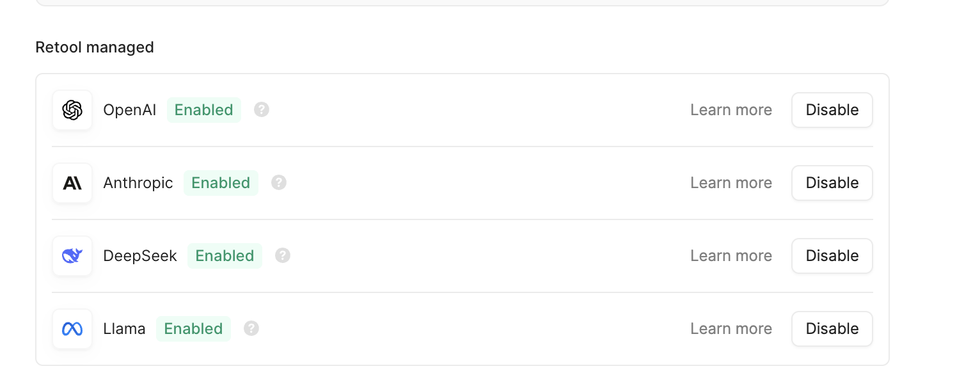Open Learn more for Anthropic
The width and height of the screenshot is (980, 389).
coord(731,183)
